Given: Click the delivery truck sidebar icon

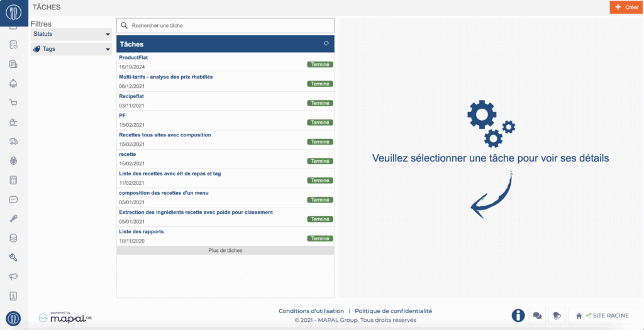Looking at the screenshot, I should click(x=13, y=141).
